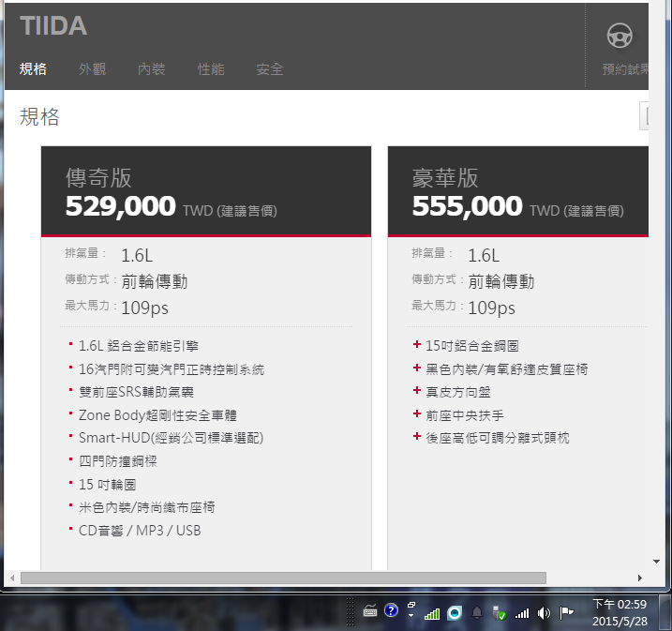
Task: Click the 豪華版 trim card header
Action: coord(518,191)
